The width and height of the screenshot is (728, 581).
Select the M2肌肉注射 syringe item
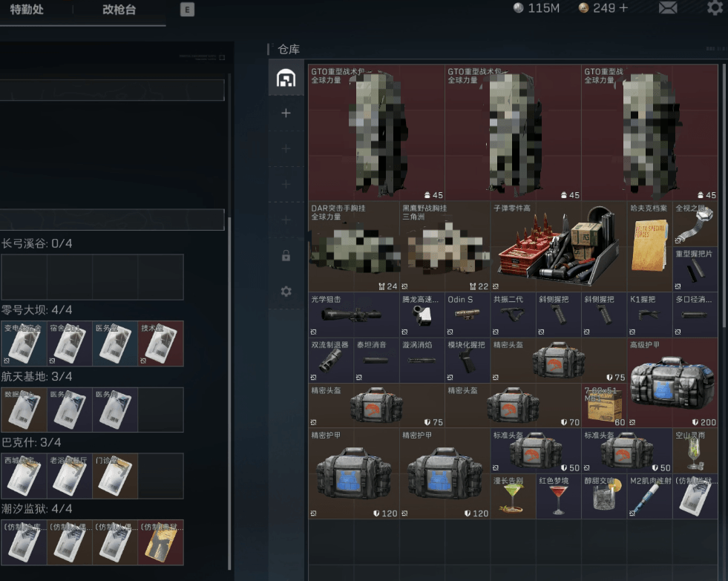tap(649, 497)
